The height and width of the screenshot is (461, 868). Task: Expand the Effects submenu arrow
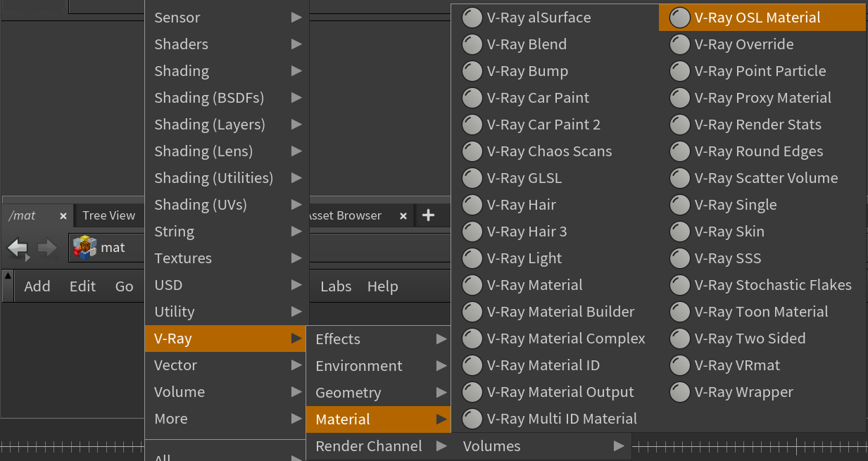tap(441, 339)
